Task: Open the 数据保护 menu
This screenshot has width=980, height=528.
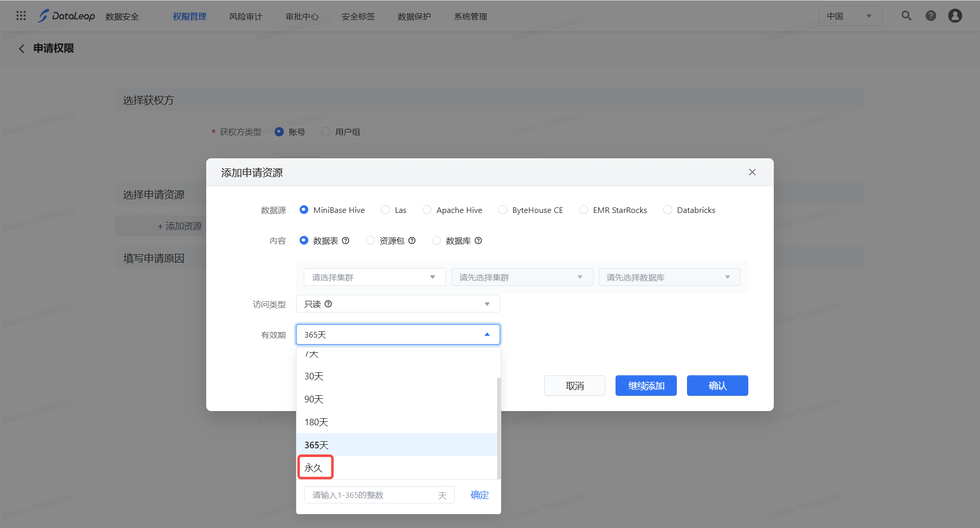Action: pos(414,16)
